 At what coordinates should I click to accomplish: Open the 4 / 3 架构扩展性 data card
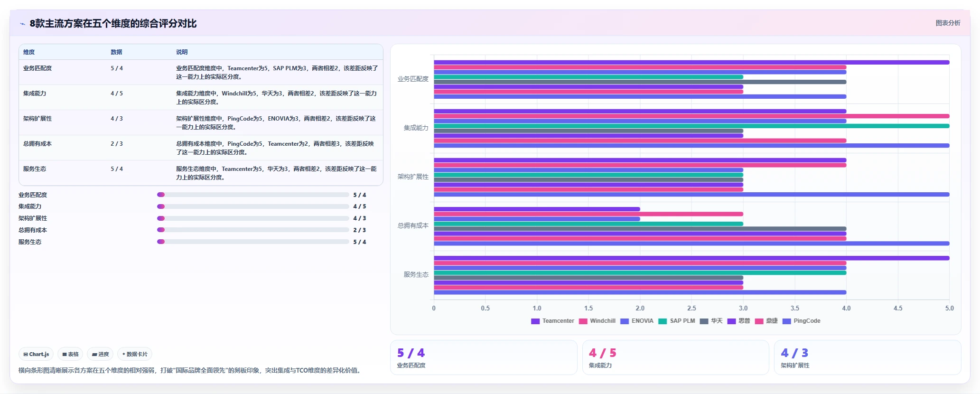point(868,357)
